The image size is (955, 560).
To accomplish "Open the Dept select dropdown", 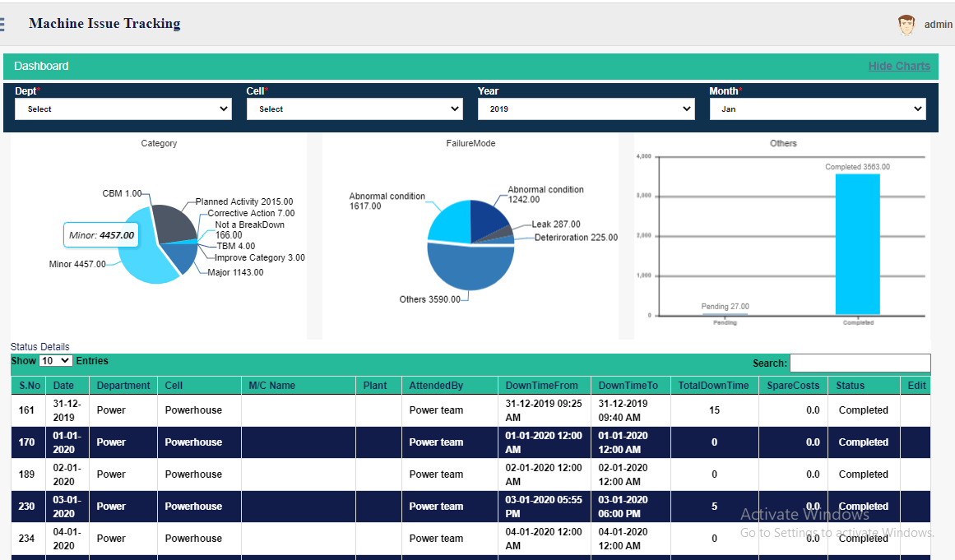I will [123, 109].
